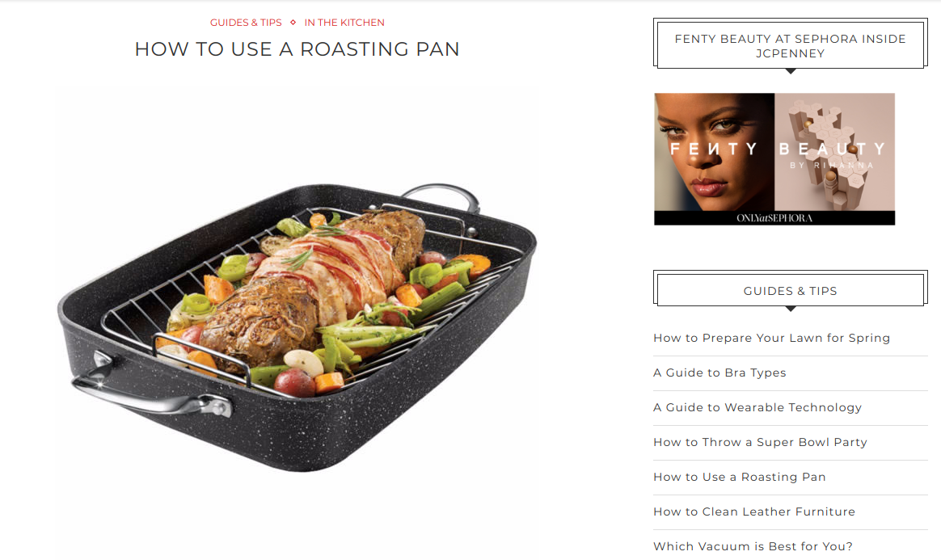Open the In The Kitchen breadcrumb link
This screenshot has width=941, height=560.
pyautogui.click(x=344, y=23)
